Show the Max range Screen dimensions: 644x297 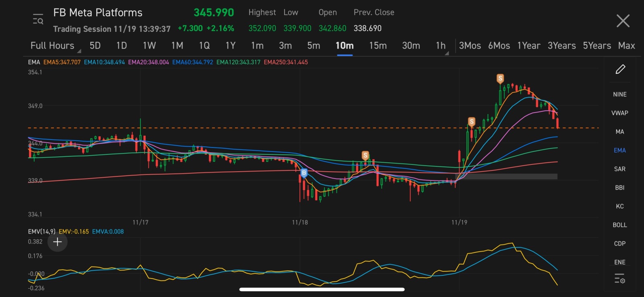coord(627,45)
